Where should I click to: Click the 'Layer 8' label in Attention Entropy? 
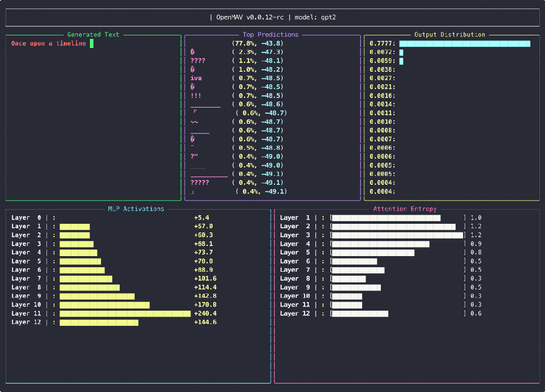pyautogui.click(x=295, y=278)
